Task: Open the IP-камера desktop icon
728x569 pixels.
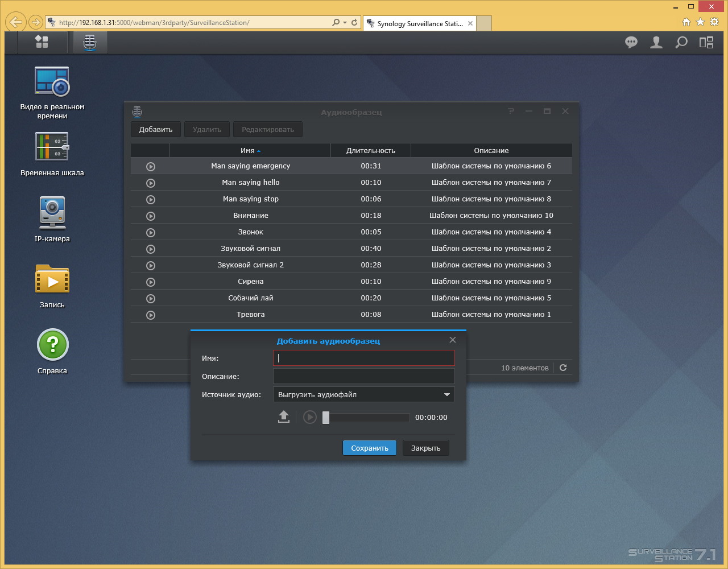Action: [x=52, y=220]
